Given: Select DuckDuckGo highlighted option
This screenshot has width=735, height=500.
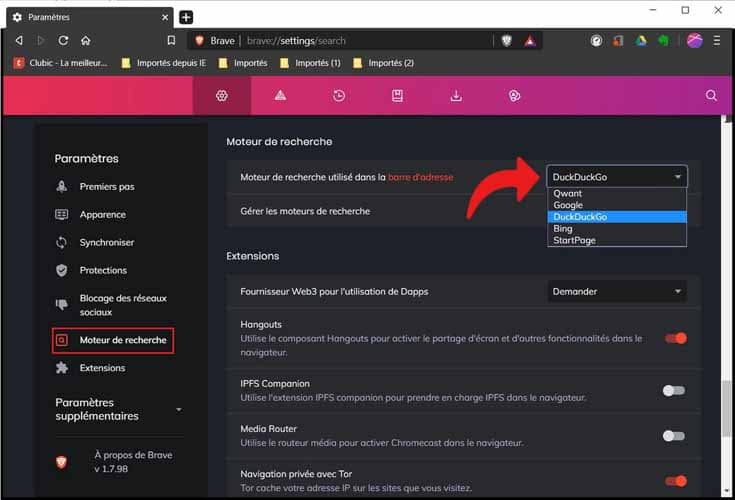Looking at the screenshot, I should 616,216.
